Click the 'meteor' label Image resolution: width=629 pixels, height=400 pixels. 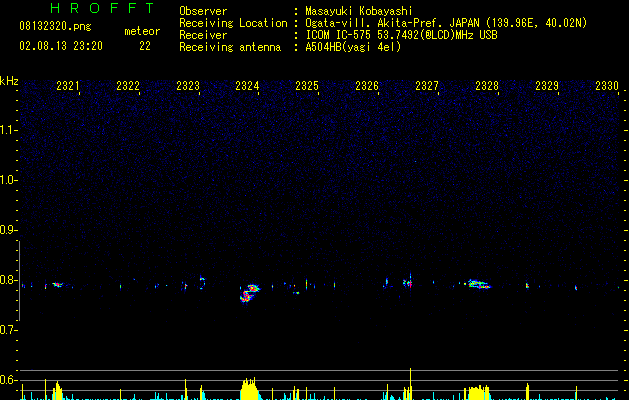pos(142,31)
